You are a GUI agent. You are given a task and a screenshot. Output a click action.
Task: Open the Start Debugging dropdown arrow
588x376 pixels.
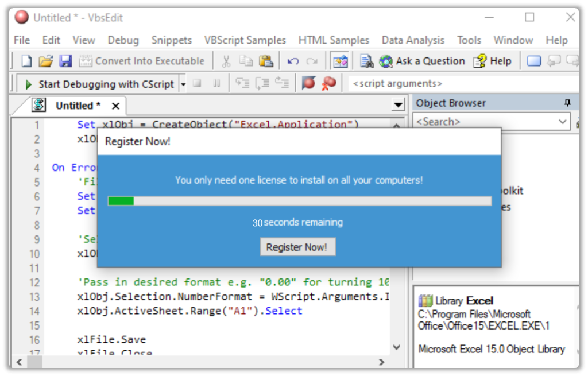(183, 84)
